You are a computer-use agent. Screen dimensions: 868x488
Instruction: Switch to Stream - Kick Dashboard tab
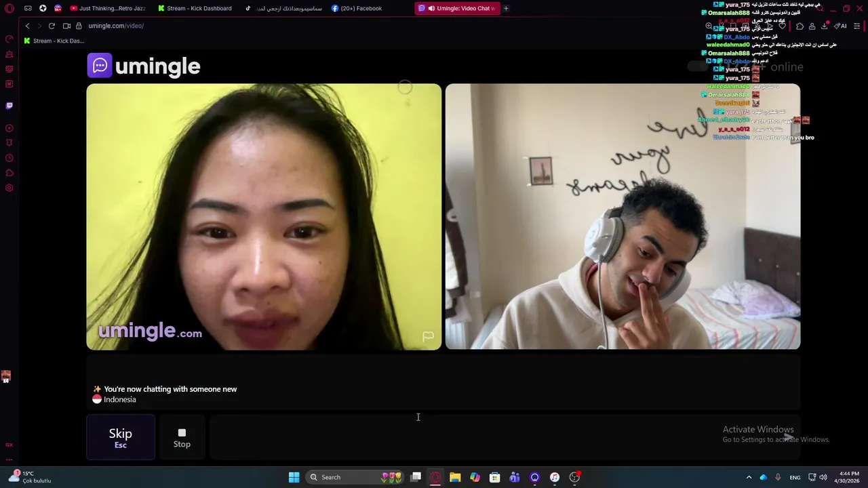(195, 8)
